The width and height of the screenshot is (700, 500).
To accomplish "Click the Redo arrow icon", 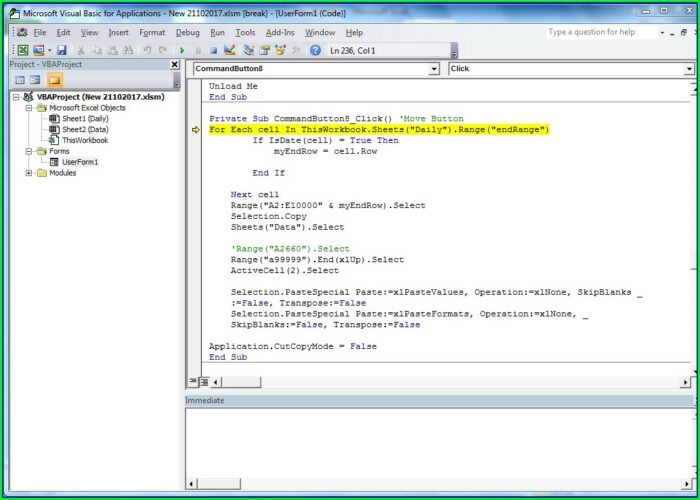I will click(163, 50).
